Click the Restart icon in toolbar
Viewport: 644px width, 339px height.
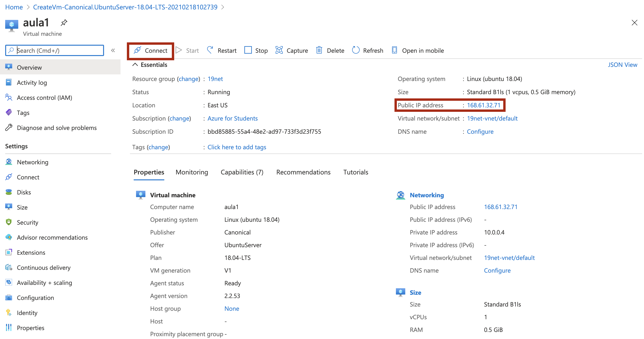(210, 50)
